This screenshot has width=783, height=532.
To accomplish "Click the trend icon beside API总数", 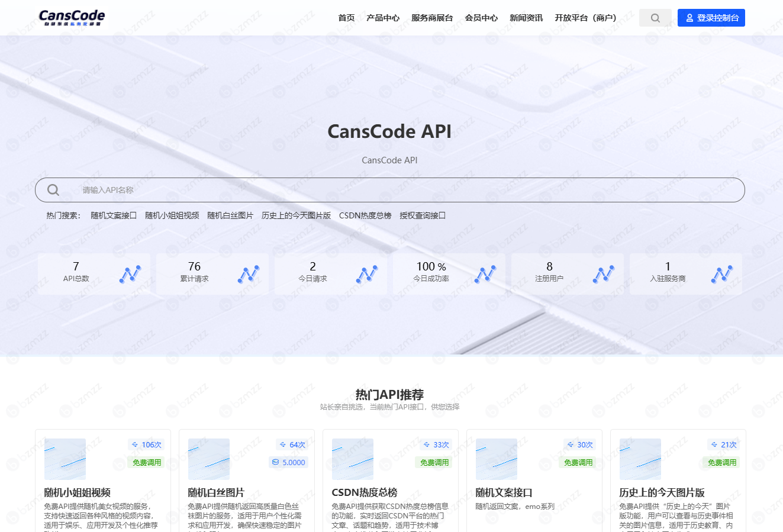I will point(130,274).
